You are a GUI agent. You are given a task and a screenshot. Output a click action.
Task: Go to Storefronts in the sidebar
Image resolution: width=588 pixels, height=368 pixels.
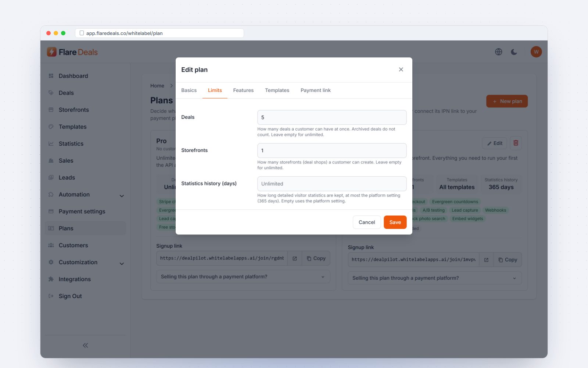click(x=85, y=110)
